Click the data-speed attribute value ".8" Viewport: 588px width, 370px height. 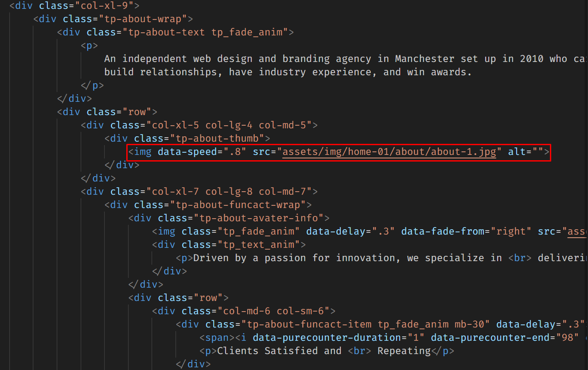pyautogui.click(x=235, y=152)
